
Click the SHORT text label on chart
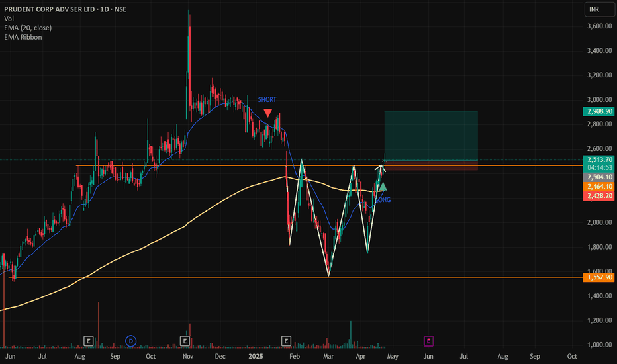(267, 100)
